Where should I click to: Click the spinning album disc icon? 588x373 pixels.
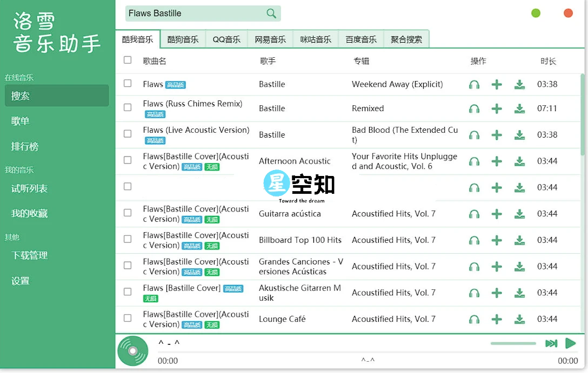tap(132, 351)
